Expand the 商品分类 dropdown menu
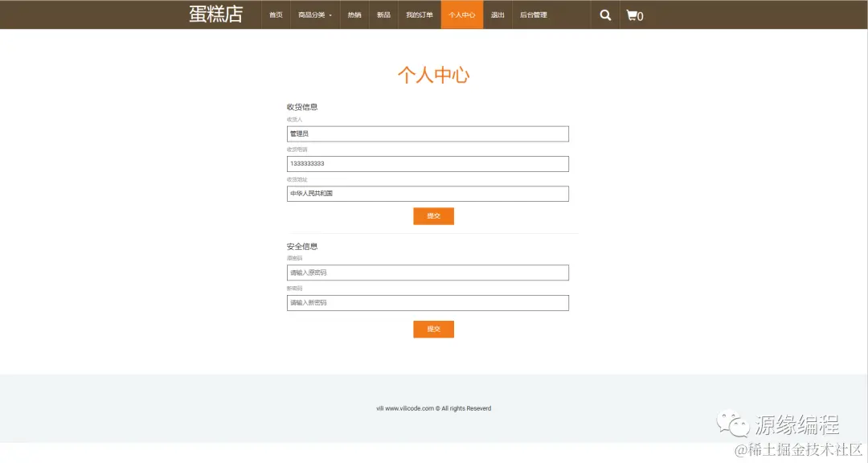Image resolution: width=868 pixels, height=463 pixels. coord(315,15)
